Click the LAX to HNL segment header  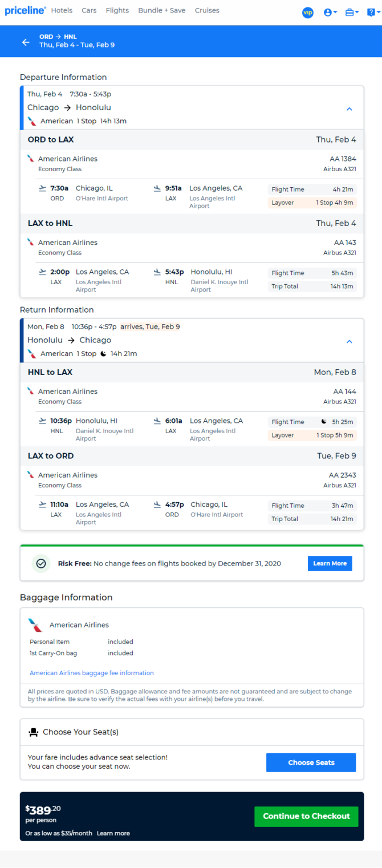pyautogui.click(x=192, y=223)
